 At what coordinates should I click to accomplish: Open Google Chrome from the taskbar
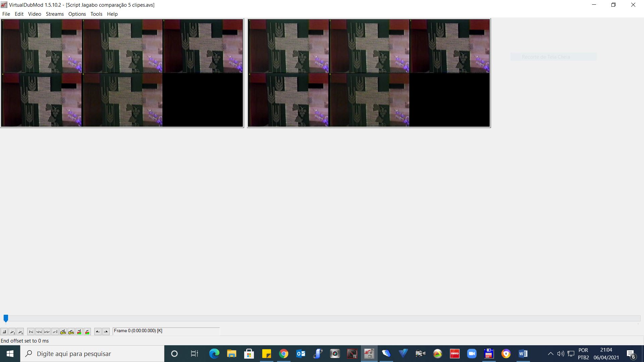click(x=284, y=354)
